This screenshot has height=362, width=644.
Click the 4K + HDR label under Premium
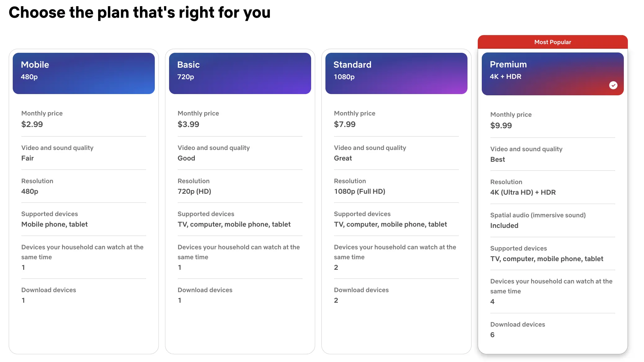506,76
